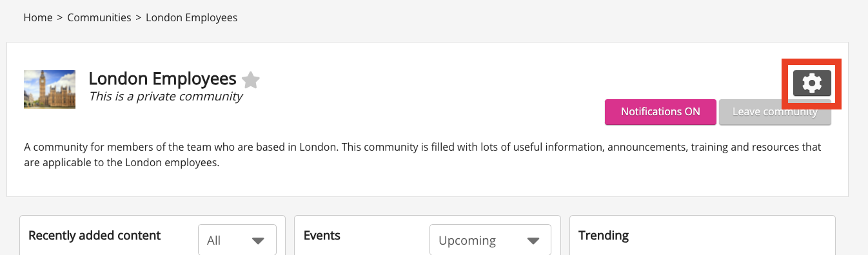Click the Big Ben community thumbnail
This screenshot has height=255, width=868.
(50, 89)
